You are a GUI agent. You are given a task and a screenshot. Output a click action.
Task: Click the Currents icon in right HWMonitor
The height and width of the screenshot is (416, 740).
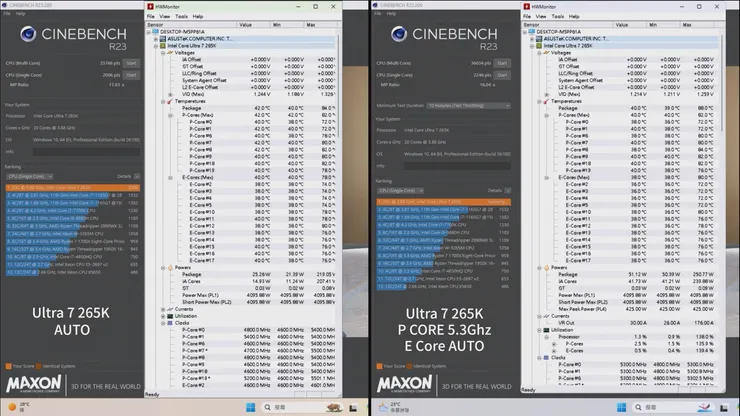pyautogui.click(x=546, y=316)
